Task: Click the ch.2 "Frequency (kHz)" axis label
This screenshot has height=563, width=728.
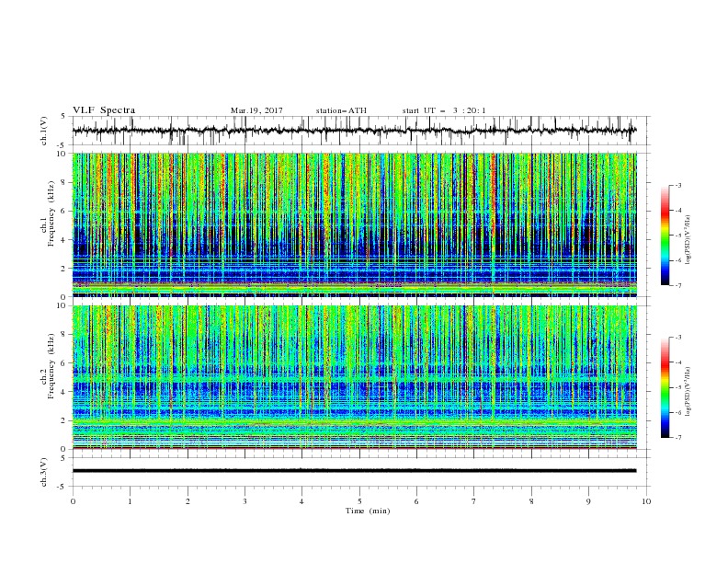Action: point(52,366)
